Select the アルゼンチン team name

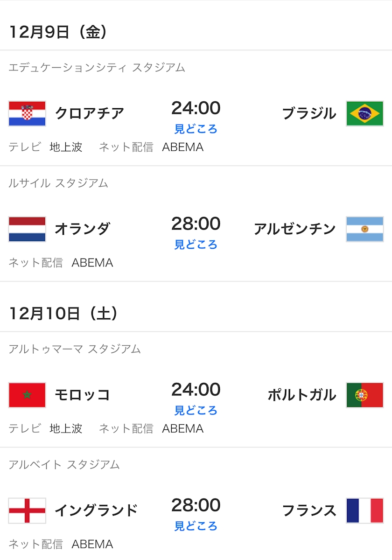click(x=294, y=229)
